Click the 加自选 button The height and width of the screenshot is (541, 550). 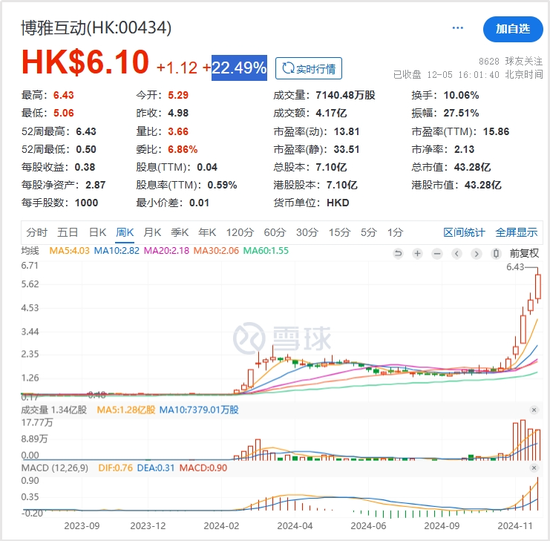point(513,29)
